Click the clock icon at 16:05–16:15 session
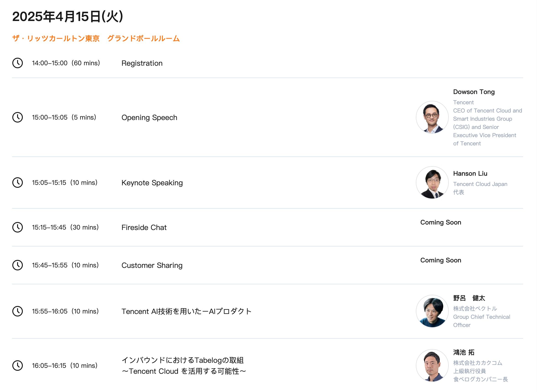Screen dimensions: 537x392 pos(18,366)
